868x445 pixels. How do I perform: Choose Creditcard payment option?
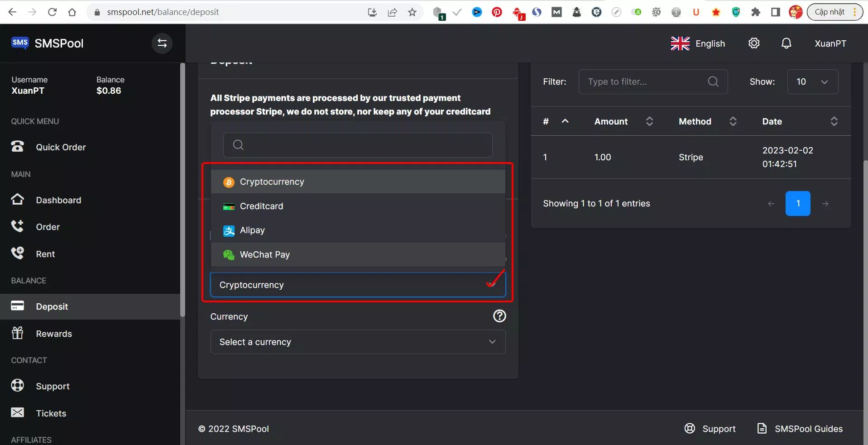pos(358,206)
